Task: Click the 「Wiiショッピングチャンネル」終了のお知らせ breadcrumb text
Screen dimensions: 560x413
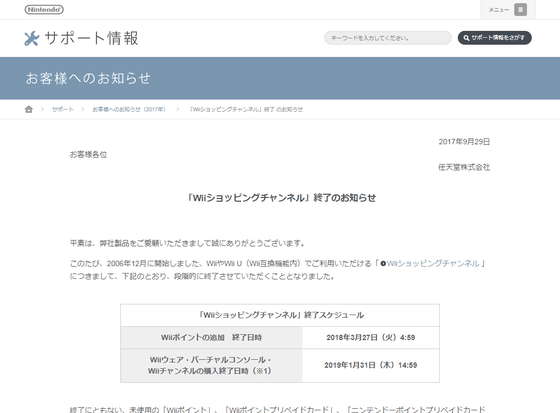Action: pos(246,109)
